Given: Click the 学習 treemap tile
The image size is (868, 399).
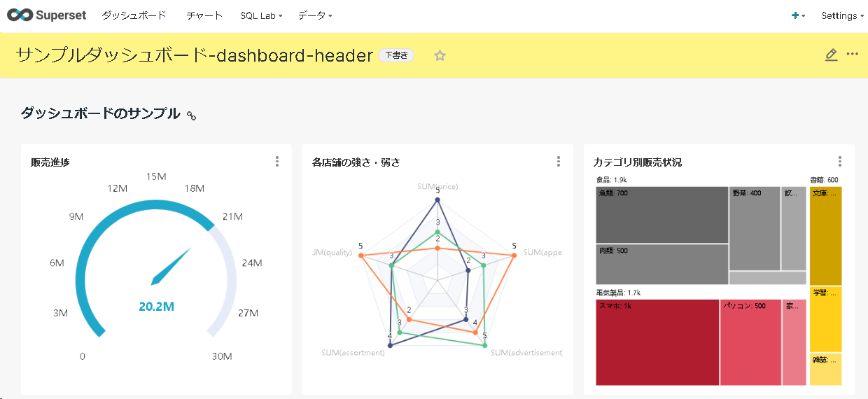Looking at the screenshot, I should coord(825,319).
